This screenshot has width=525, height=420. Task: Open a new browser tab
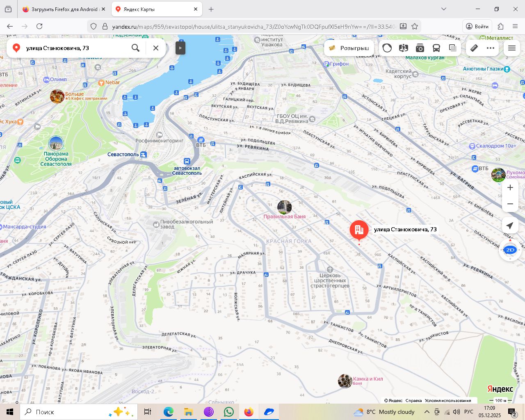click(211, 9)
